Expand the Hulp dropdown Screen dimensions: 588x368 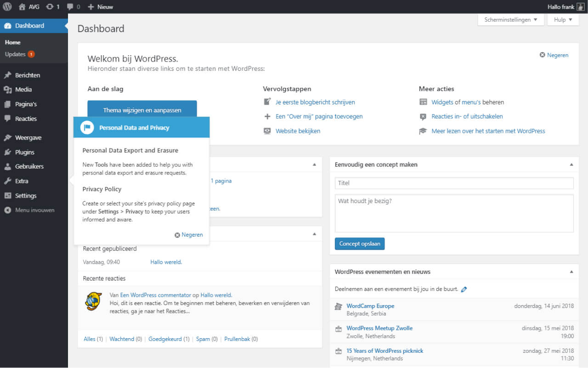coord(562,19)
